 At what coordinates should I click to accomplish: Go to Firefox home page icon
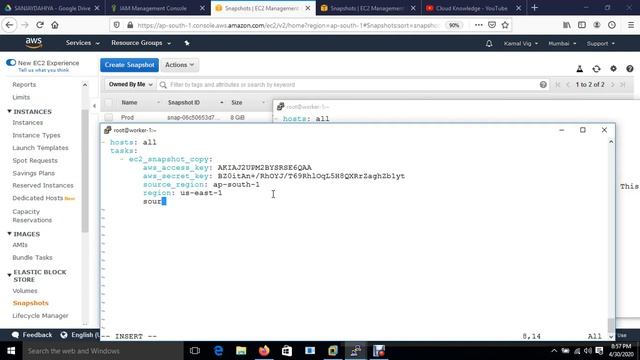click(x=55, y=25)
